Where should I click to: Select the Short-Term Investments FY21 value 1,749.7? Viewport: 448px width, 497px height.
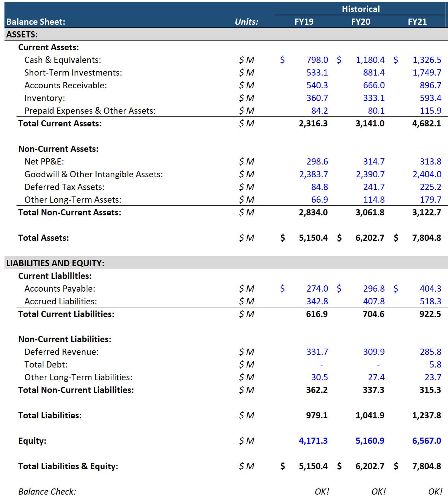click(x=427, y=72)
